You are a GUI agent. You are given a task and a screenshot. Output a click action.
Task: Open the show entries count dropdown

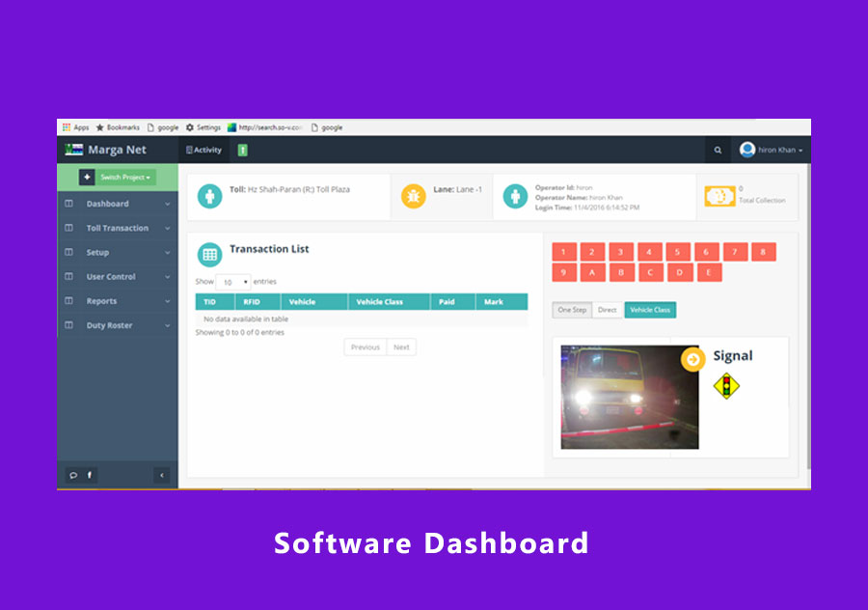232,282
